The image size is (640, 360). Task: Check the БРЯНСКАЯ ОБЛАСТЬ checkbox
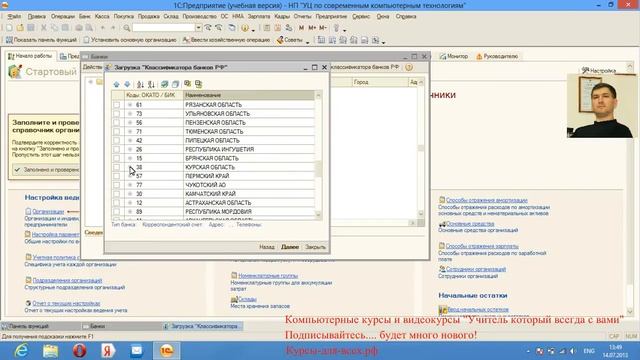click(117, 158)
